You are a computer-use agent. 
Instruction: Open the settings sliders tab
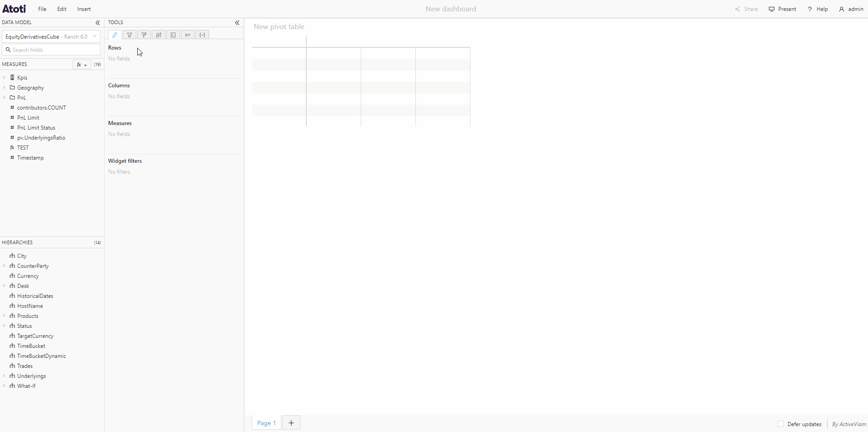159,35
